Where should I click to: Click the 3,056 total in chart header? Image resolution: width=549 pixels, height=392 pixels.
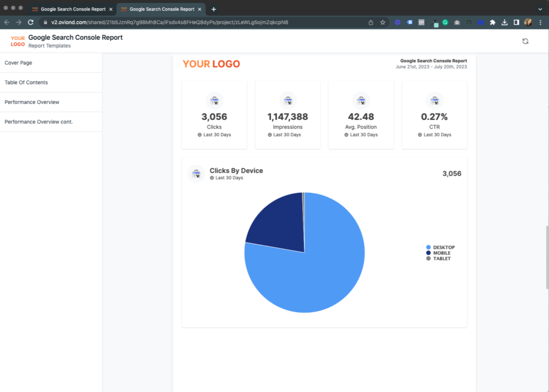pos(451,174)
